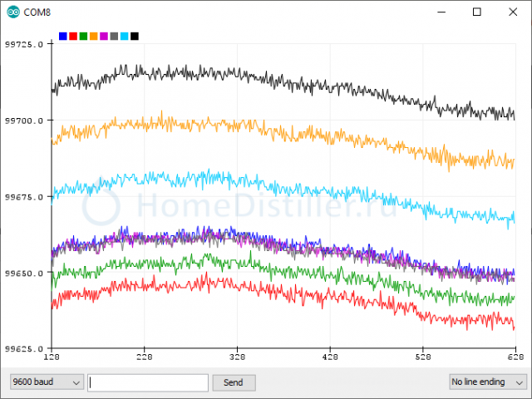Select the green legend square
The width and height of the screenshot is (532, 399).
pyautogui.click(x=83, y=37)
